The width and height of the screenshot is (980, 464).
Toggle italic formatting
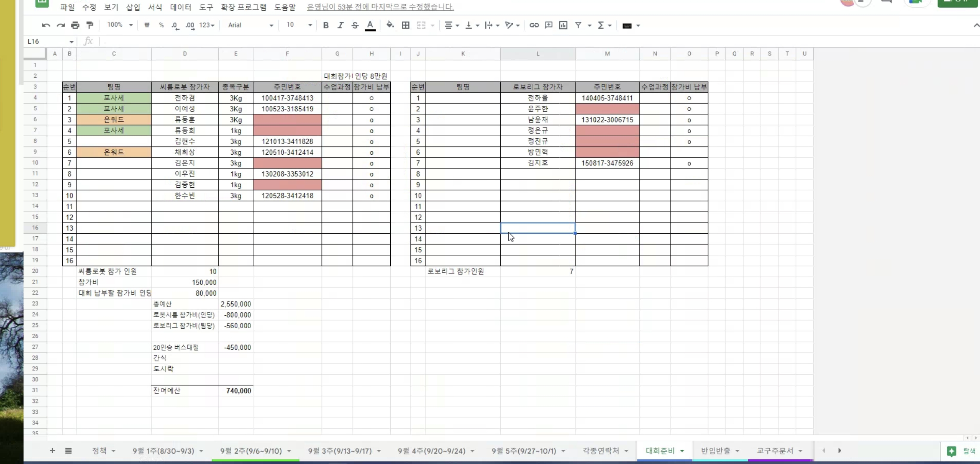[340, 25]
